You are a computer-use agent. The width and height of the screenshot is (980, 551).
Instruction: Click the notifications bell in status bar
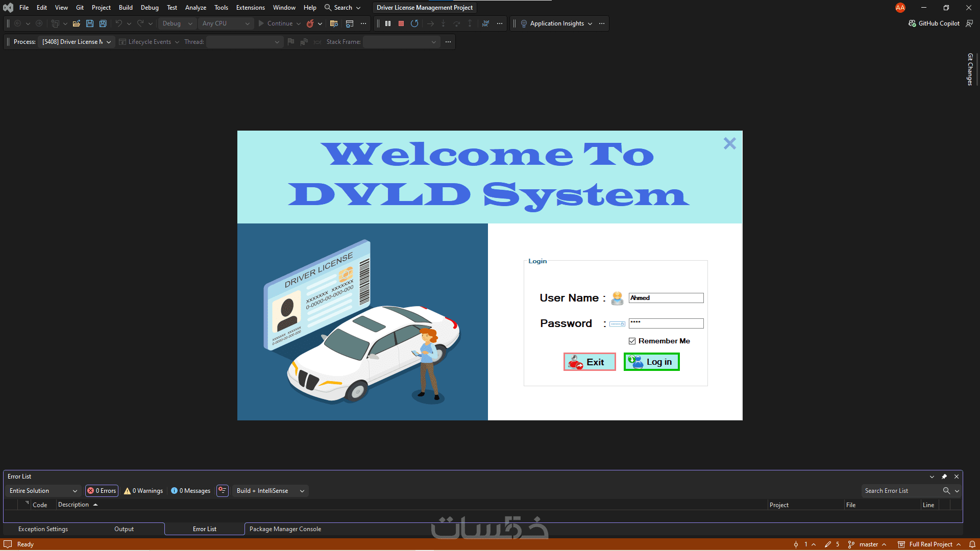click(972, 544)
